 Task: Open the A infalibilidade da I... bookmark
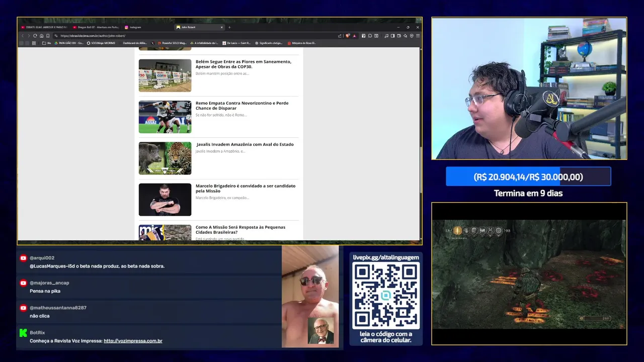point(204,43)
